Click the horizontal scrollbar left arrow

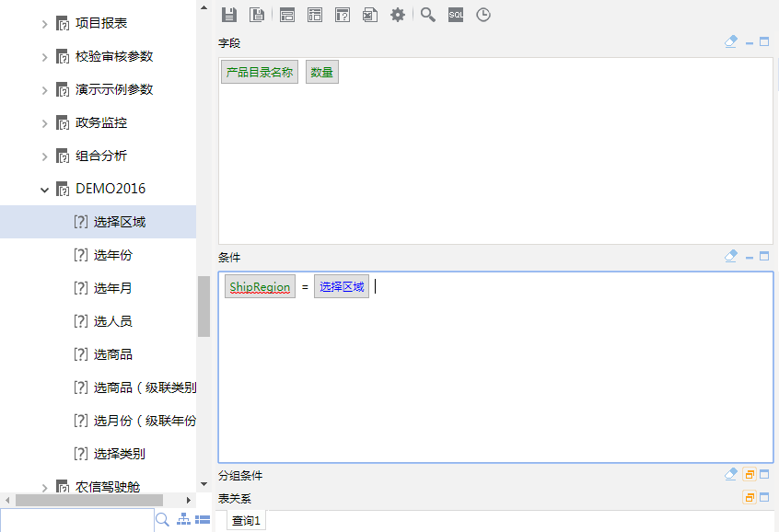(x=7, y=500)
